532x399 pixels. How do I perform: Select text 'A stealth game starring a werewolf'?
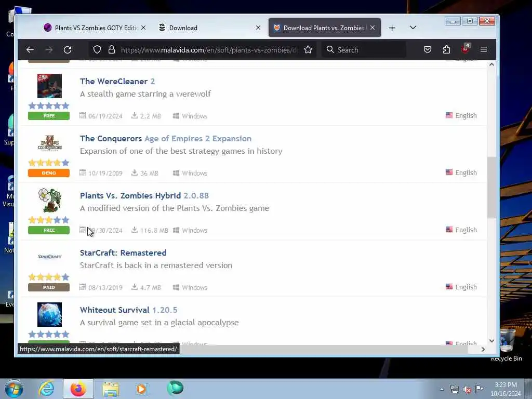pyautogui.click(x=145, y=94)
